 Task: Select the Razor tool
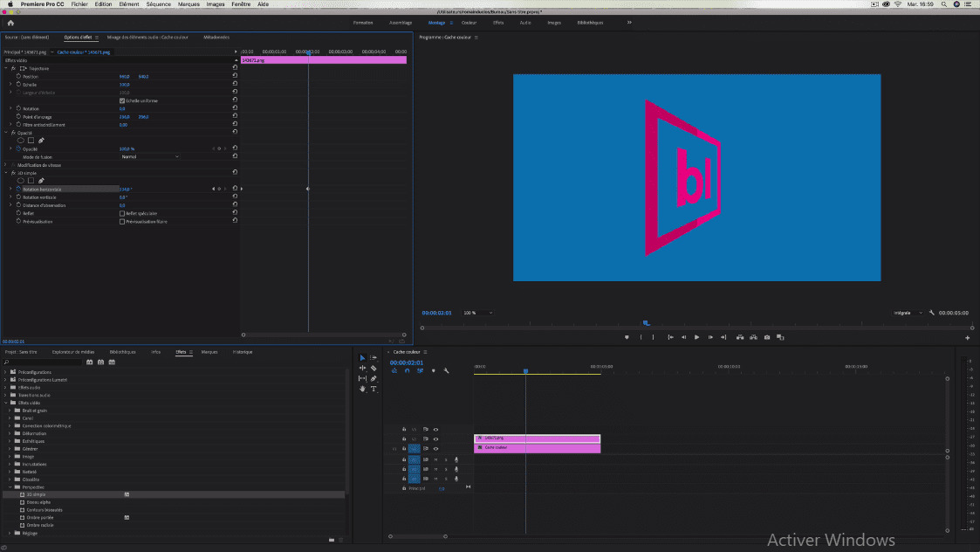pyautogui.click(x=373, y=368)
